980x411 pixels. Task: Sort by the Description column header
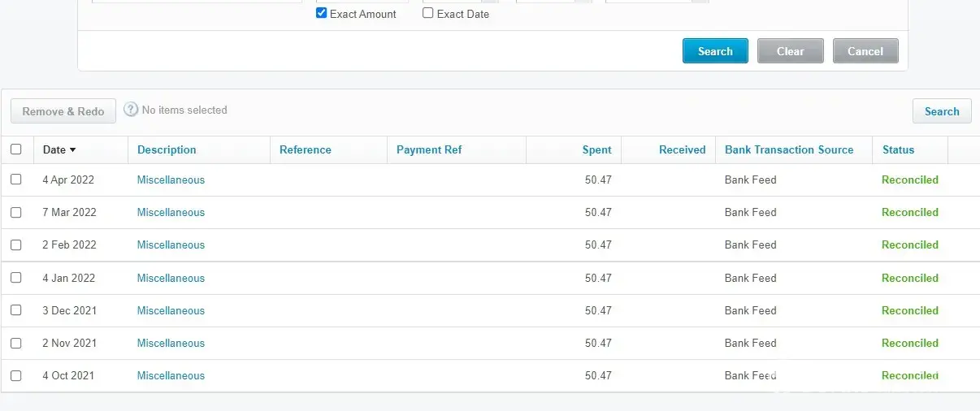point(167,149)
